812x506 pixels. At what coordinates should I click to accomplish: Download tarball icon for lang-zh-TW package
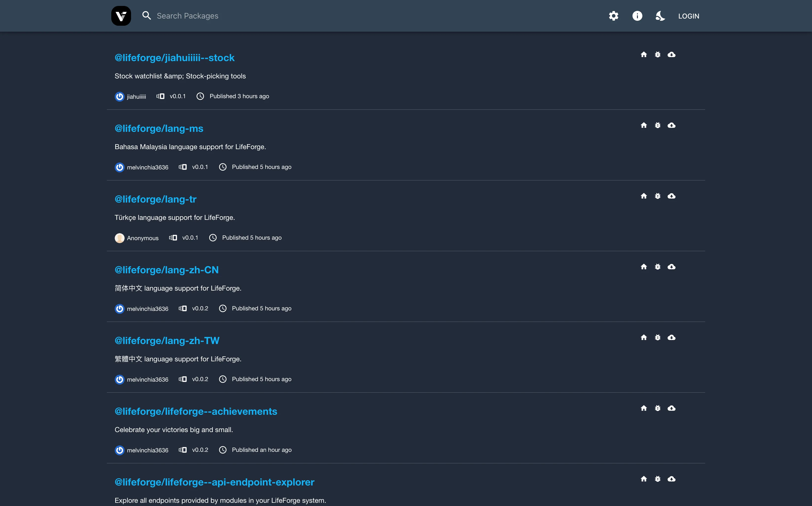pyautogui.click(x=672, y=337)
